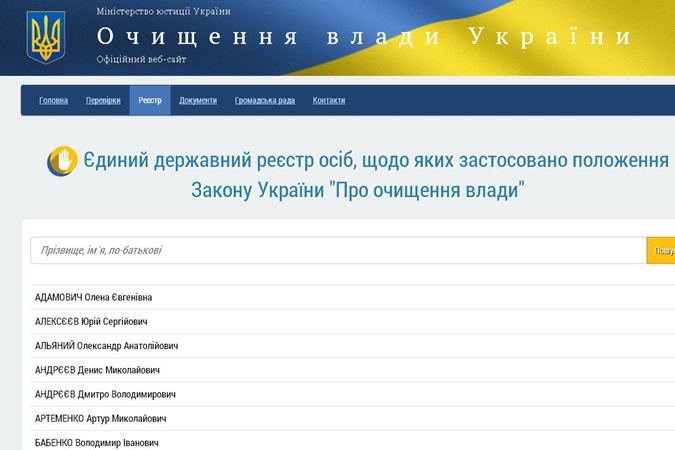Click the name search input field

(338, 250)
